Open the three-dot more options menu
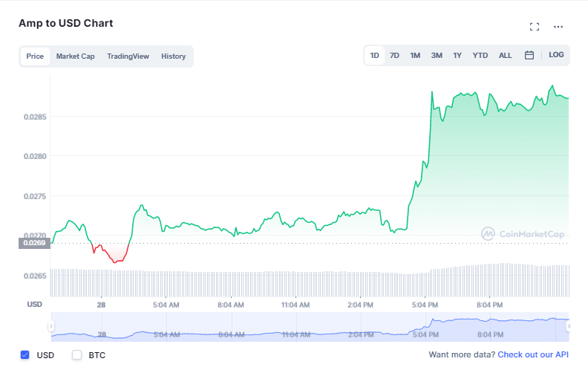 (558, 27)
